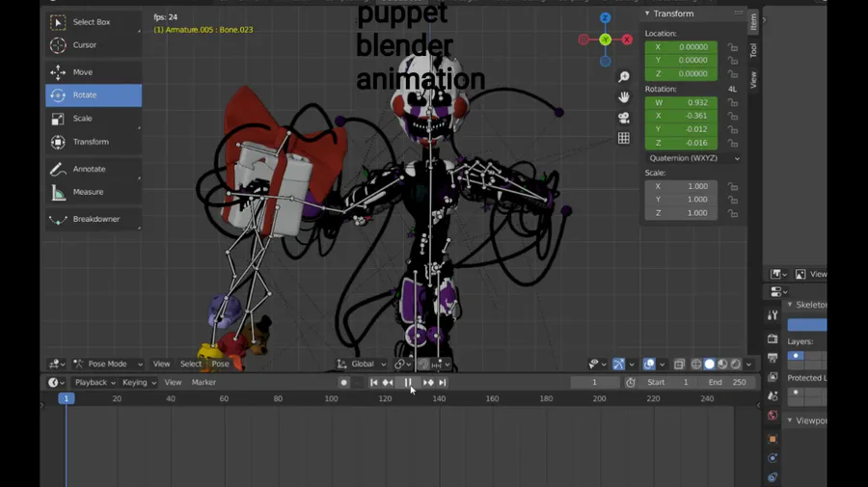Open the Keying dropdown menu
The image size is (868, 487).
click(139, 383)
